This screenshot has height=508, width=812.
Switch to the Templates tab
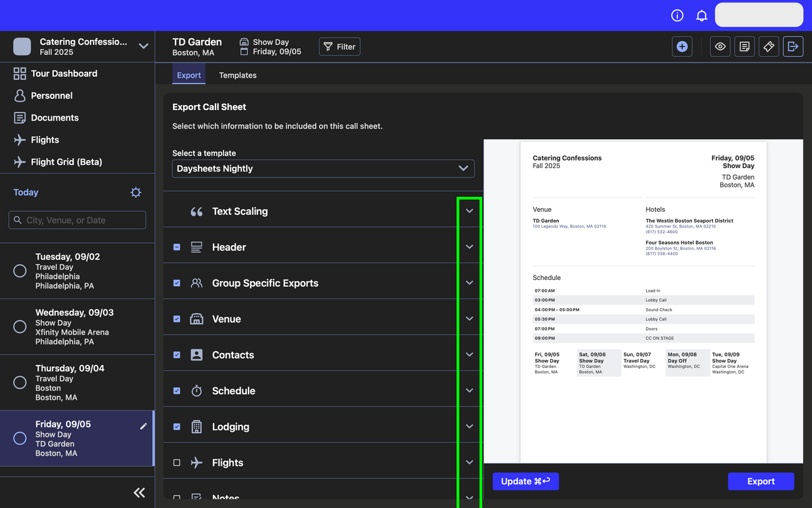point(238,75)
